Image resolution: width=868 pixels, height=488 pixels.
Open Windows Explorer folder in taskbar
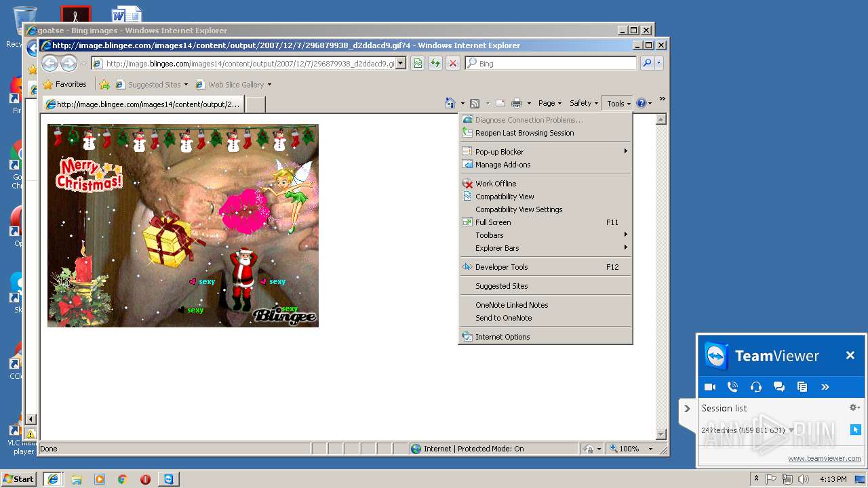point(77,479)
